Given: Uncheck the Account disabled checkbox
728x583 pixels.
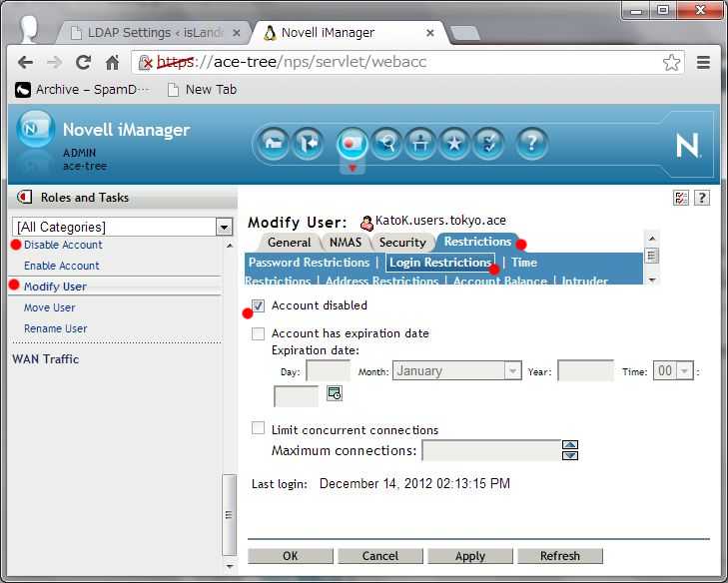Looking at the screenshot, I should coord(258,305).
